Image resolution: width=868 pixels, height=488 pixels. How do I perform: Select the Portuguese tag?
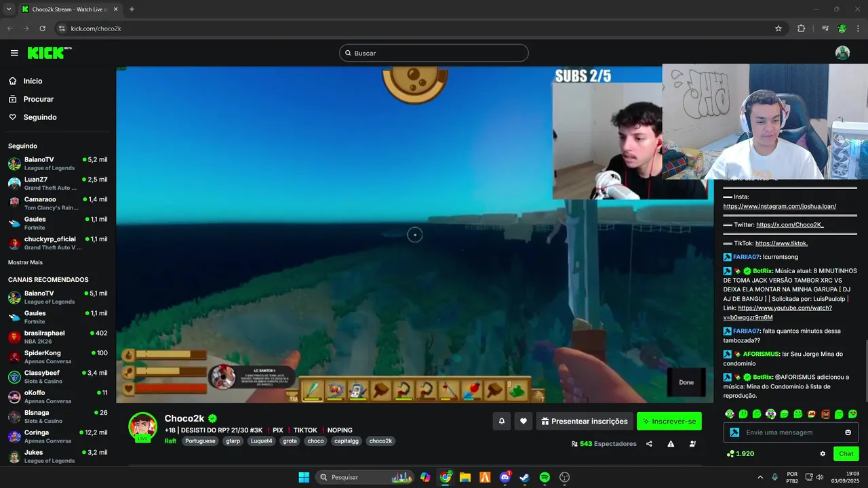200,441
